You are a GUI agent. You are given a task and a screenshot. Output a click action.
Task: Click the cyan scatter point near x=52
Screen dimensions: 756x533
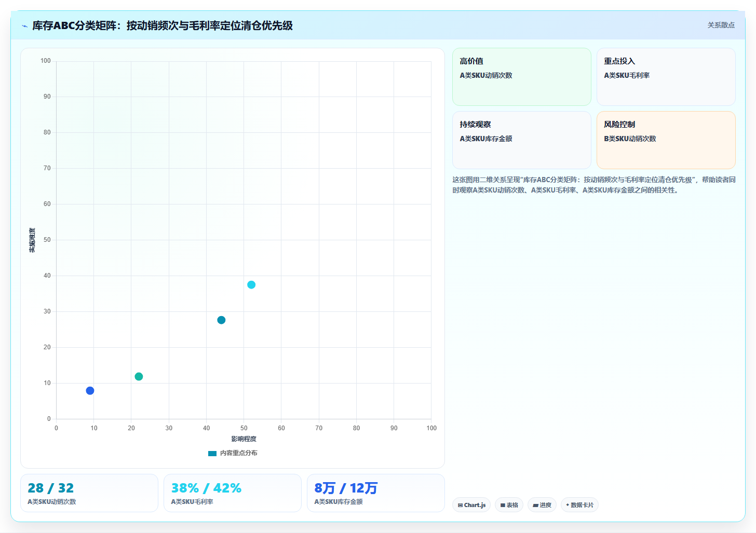point(251,285)
